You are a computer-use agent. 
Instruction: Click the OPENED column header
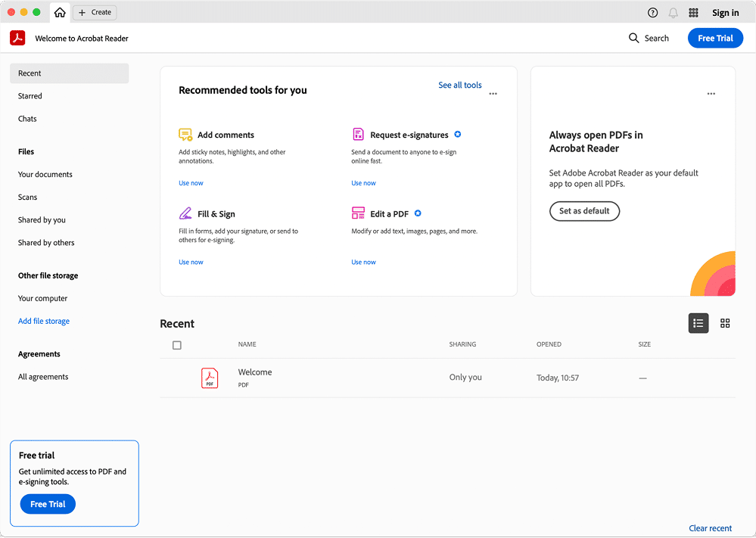click(x=549, y=344)
